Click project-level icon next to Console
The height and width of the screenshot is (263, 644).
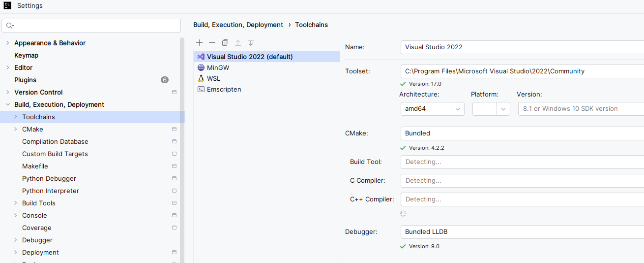click(174, 215)
